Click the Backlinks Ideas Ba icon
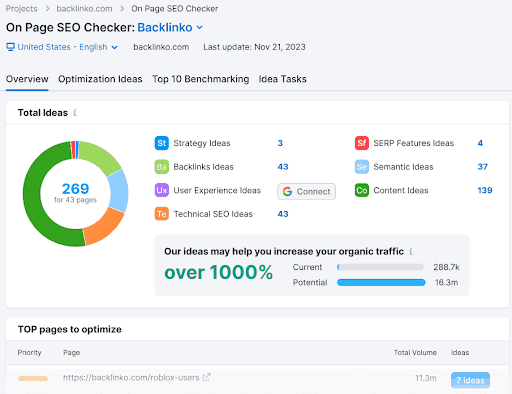The image size is (512, 394). click(162, 167)
